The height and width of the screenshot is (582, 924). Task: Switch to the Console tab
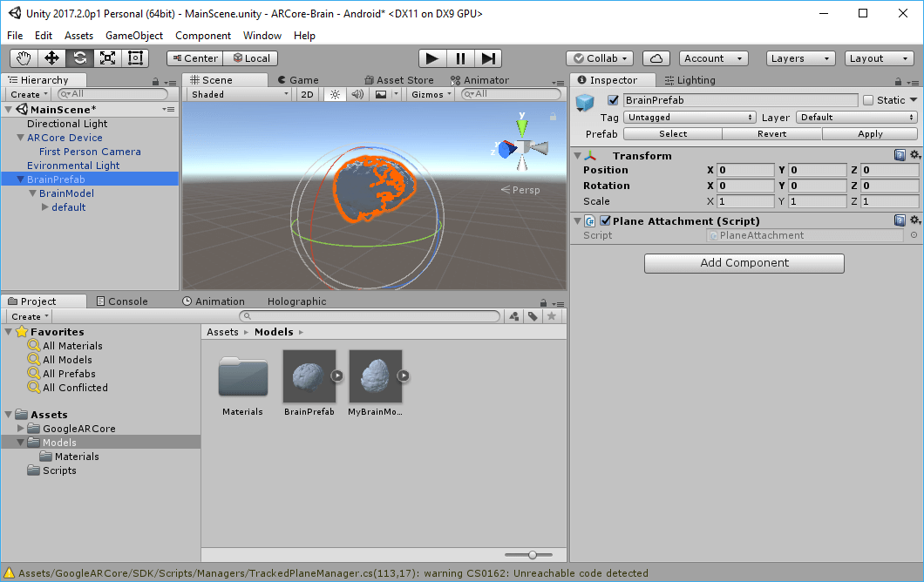tap(122, 301)
